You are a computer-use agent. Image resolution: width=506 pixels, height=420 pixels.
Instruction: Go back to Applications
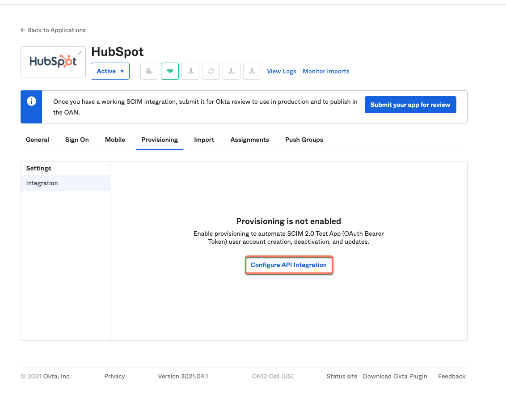pyautogui.click(x=53, y=30)
